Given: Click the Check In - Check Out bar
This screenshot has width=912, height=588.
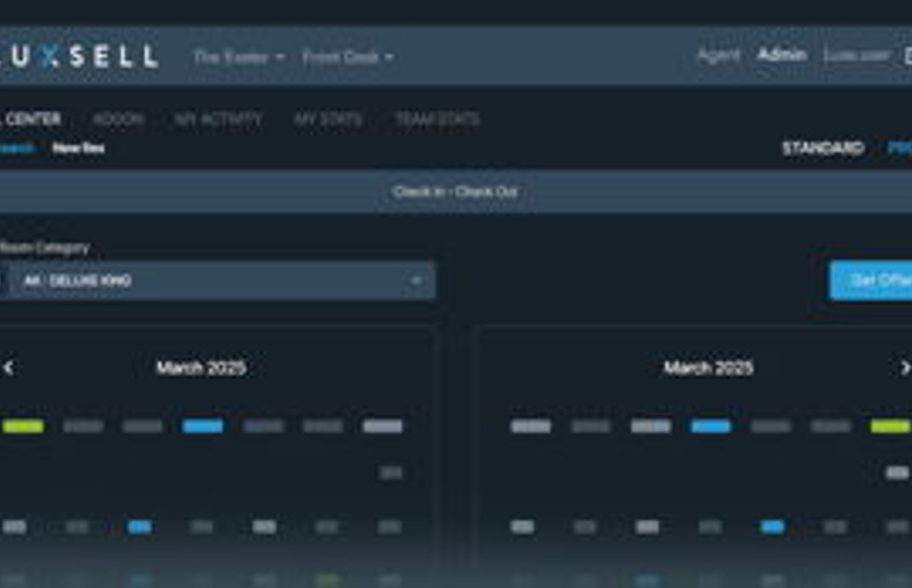Looking at the screenshot, I should coord(456,191).
